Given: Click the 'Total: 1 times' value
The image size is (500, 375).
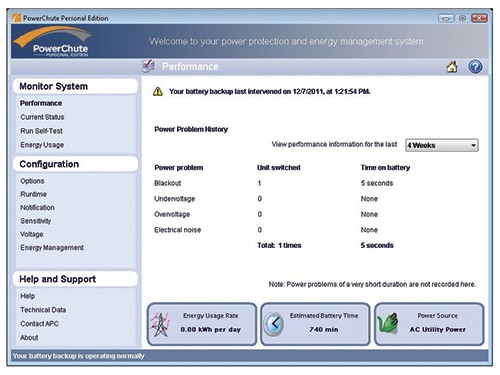Looking at the screenshot, I should tap(279, 245).
